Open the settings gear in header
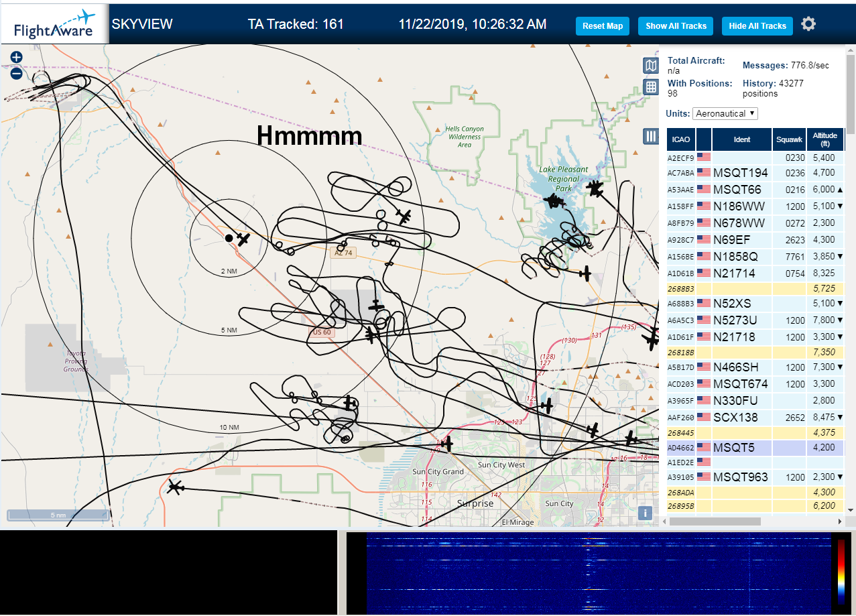 coord(808,25)
